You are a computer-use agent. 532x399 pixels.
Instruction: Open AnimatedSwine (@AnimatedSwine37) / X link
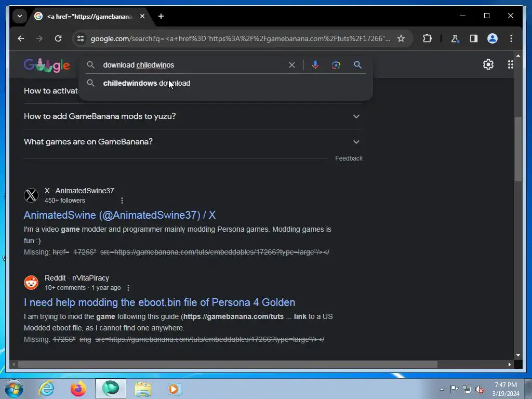120,215
